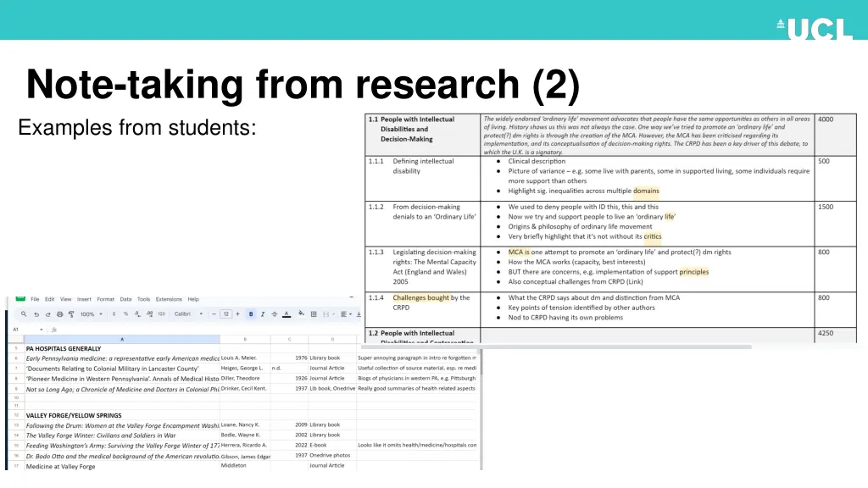The height and width of the screenshot is (488, 868).
Task: Click 'Following the Drum' title cell
Action: 122,425
